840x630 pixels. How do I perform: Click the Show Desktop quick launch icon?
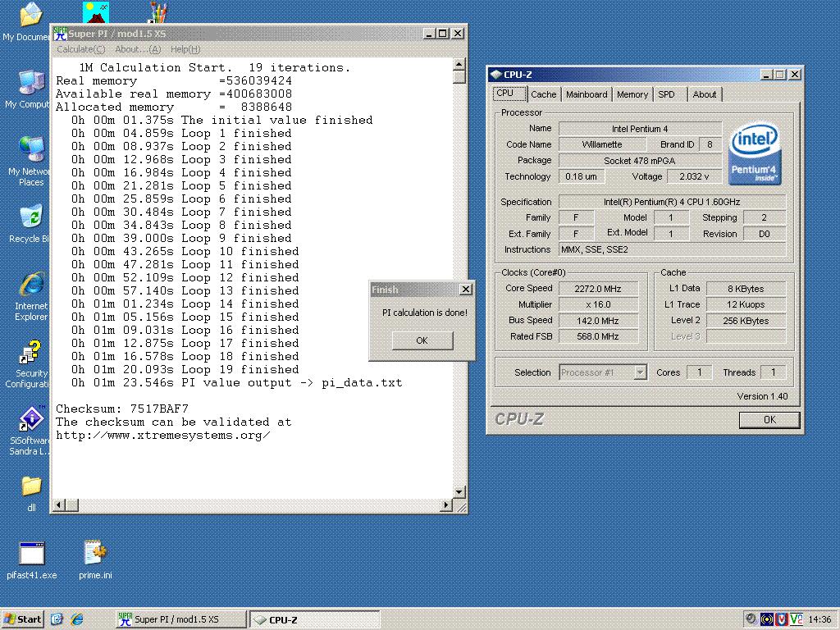[x=57, y=619]
